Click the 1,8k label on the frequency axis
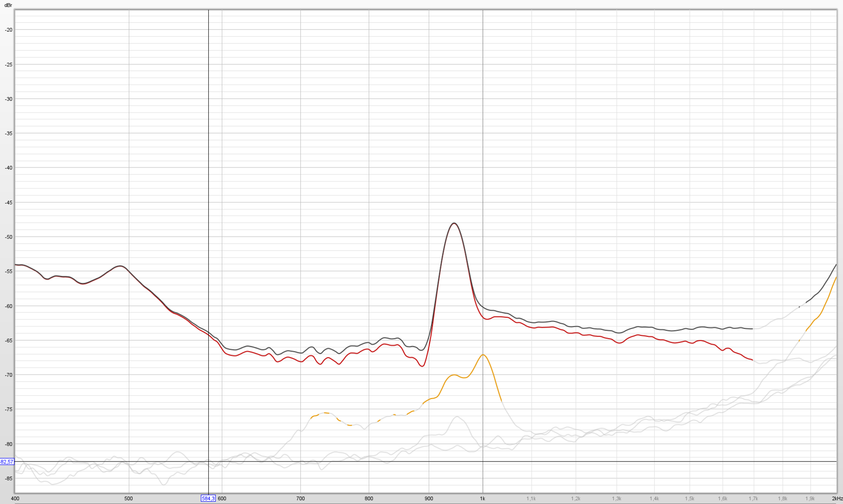 pos(783,498)
